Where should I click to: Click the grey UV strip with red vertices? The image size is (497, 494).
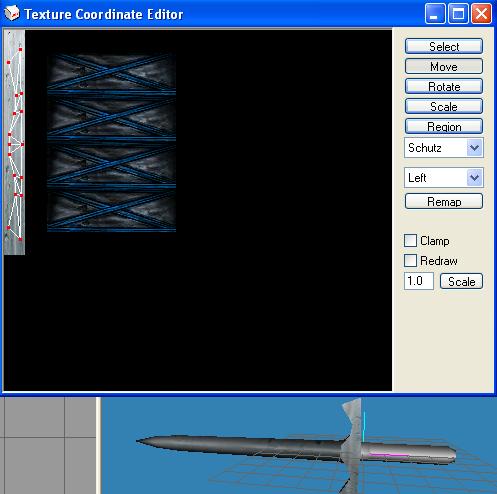click(14, 142)
